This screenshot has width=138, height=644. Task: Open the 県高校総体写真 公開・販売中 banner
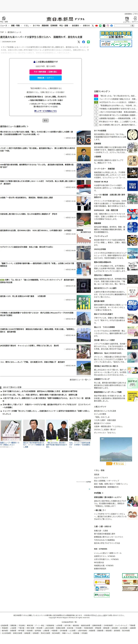click(x=116, y=35)
